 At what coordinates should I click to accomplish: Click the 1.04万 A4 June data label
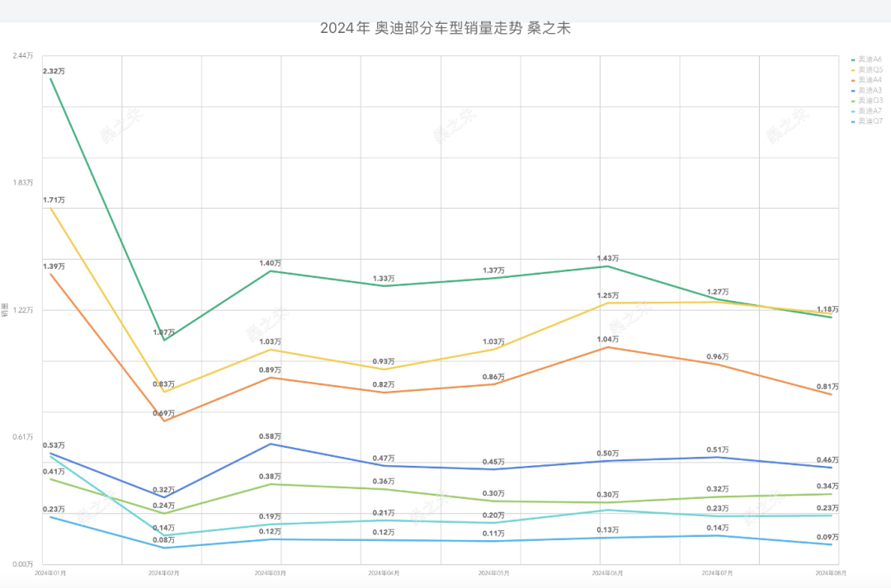(x=608, y=339)
